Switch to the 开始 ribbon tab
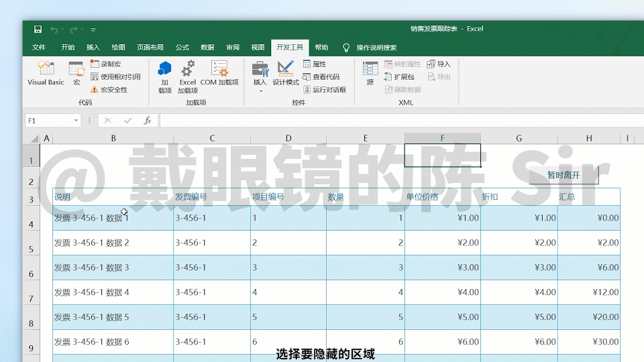 (68, 47)
